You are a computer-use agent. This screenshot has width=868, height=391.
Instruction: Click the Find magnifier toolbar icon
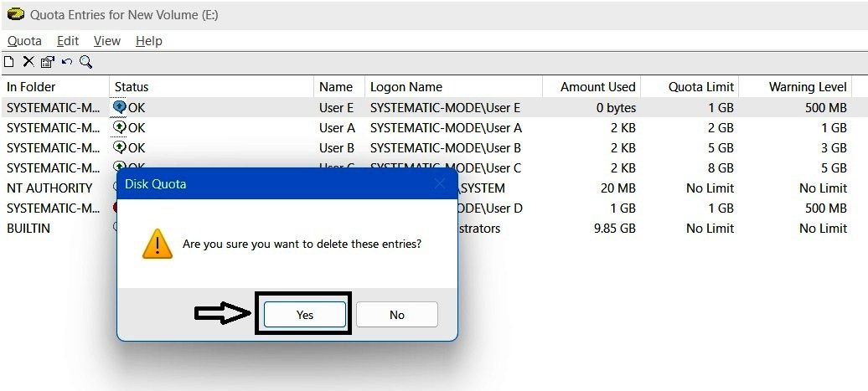tap(85, 62)
